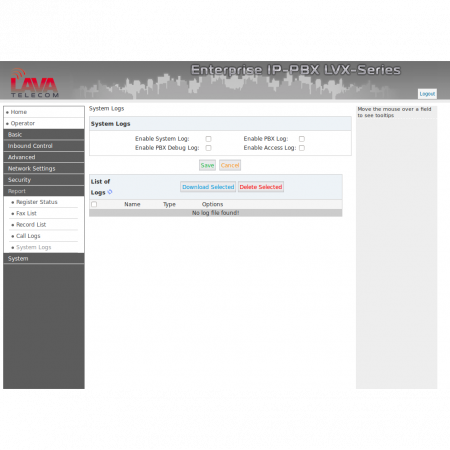Screen dimensions: 450x450
Task: Enable the System Log checkbox
Action: [208, 139]
